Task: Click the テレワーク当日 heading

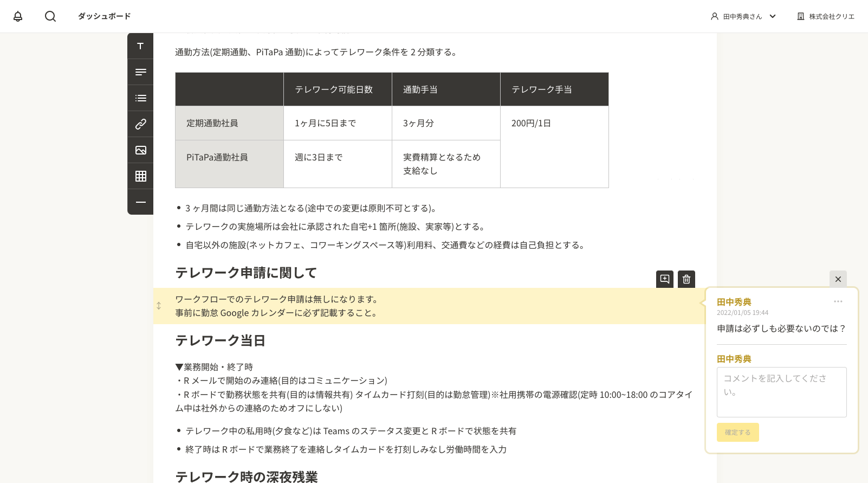Action: [220, 340]
